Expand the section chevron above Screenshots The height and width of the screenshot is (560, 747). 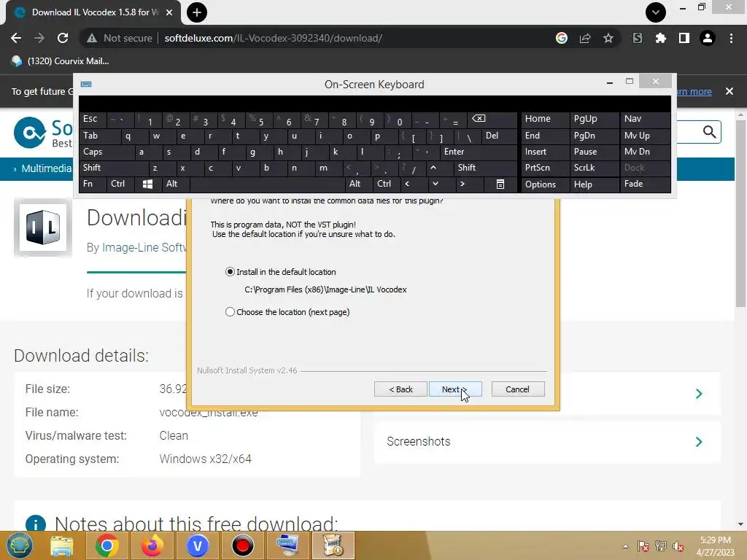[699, 394]
